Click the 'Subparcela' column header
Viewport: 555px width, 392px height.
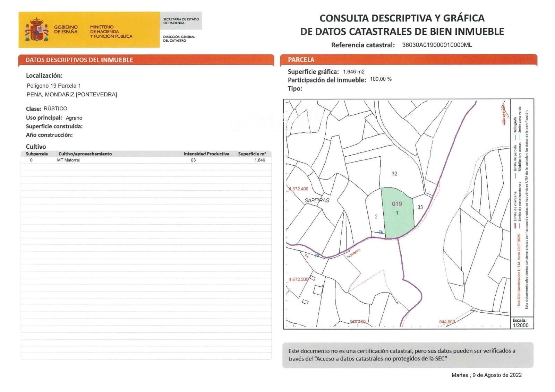click(x=37, y=154)
